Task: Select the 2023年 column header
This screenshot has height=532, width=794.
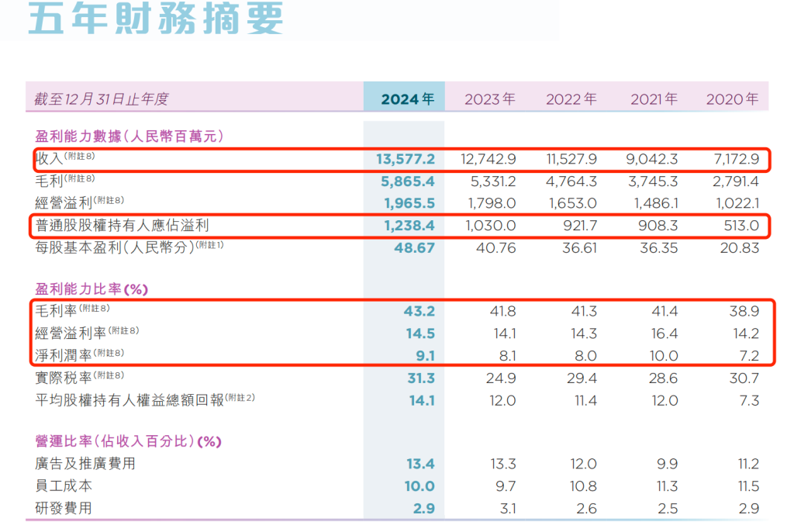Action: click(489, 99)
